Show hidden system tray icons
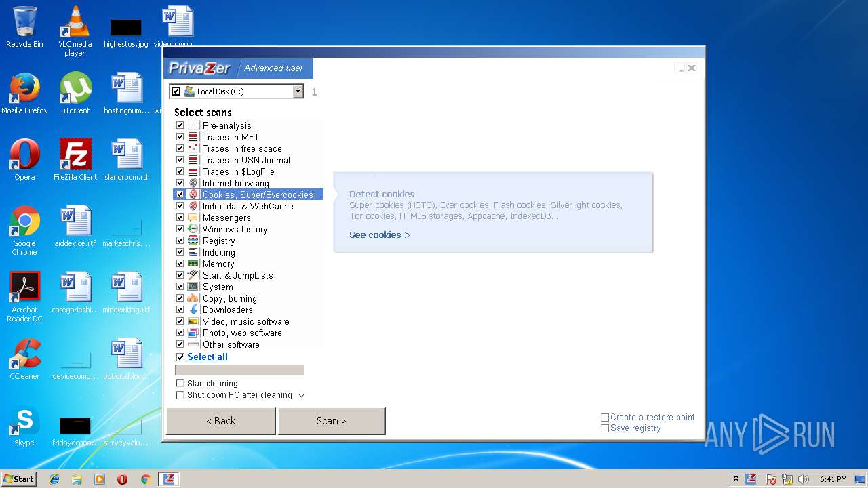 [x=736, y=479]
